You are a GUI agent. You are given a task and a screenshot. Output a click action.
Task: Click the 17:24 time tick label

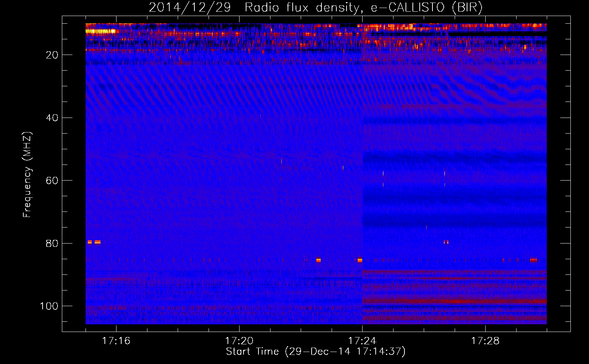[362, 341]
